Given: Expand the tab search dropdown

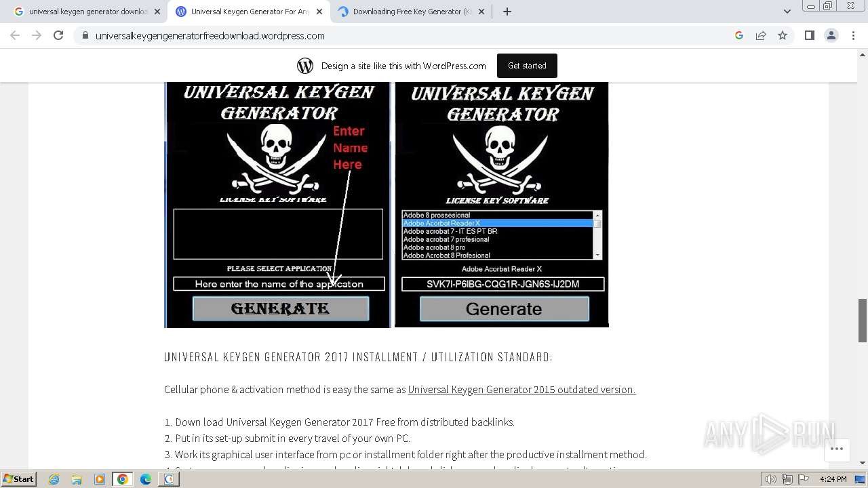Looking at the screenshot, I should 787,12.
